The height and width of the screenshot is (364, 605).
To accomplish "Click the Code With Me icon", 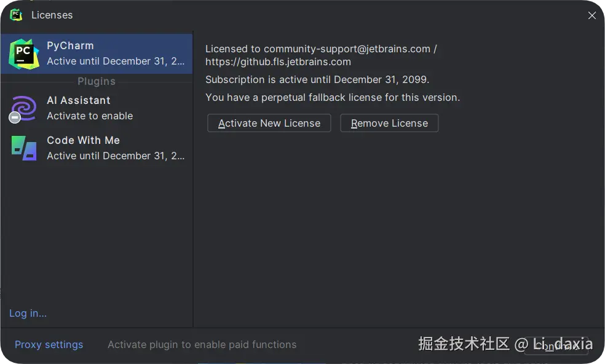I will coord(24,148).
